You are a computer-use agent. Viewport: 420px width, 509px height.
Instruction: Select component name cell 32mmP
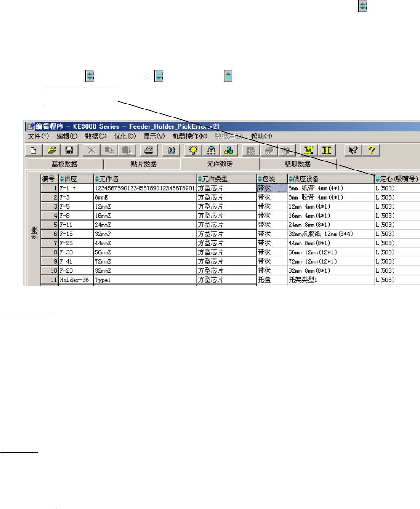pos(145,234)
